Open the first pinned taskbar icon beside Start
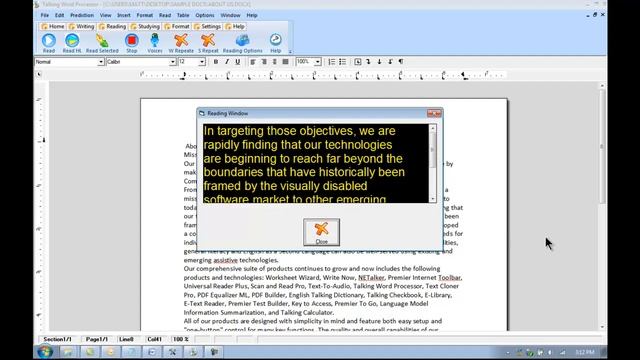 pyautogui.click(x=68, y=351)
